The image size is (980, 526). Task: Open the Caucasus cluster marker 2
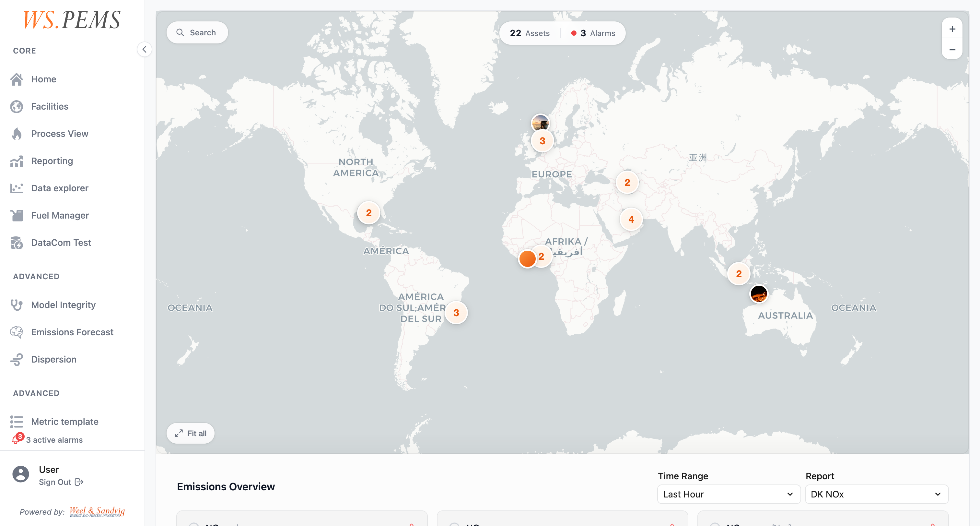pos(627,182)
